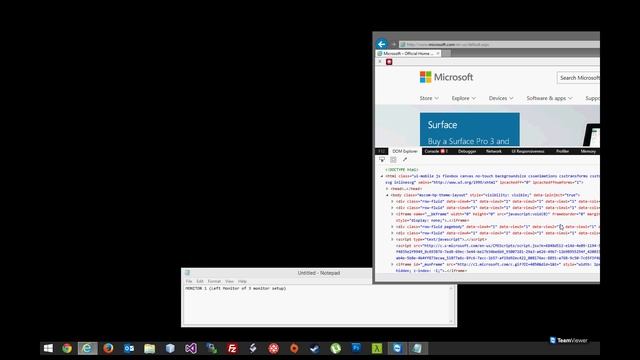Select the DOCTYPE html line in DOM Explorer
640x360 pixels.
pyautogui.click(x=402, y=170)
